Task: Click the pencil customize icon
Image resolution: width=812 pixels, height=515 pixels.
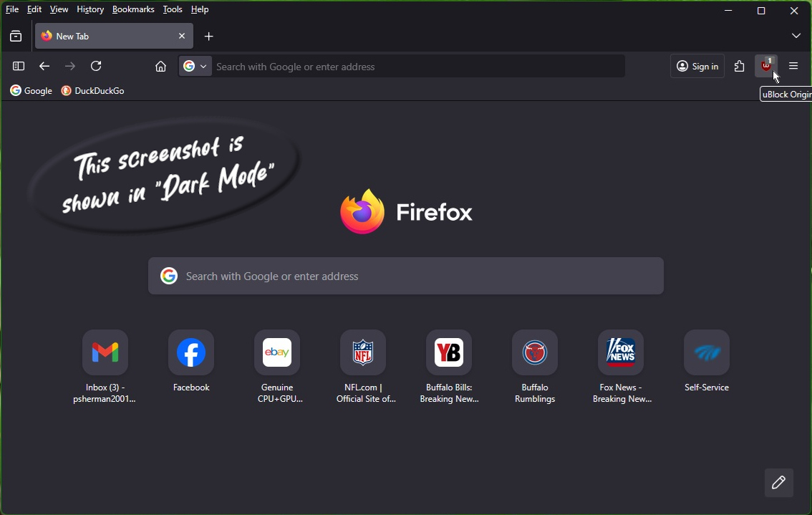Action: (779, 483)
